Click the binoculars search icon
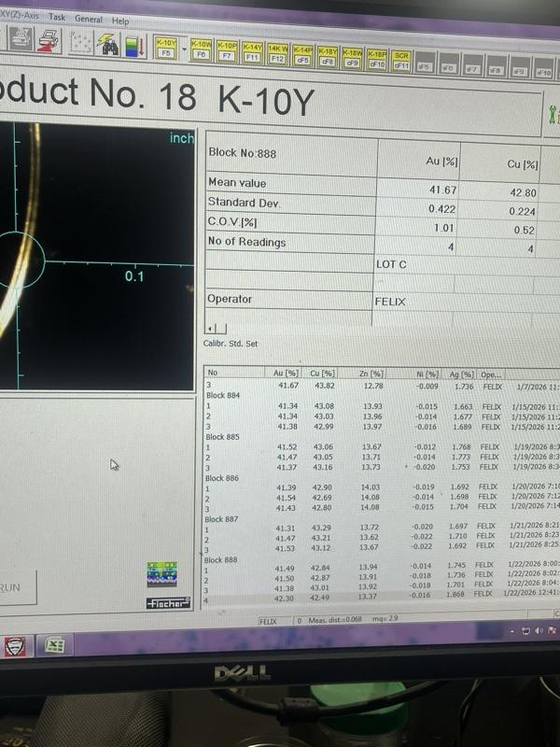560x747 pixels. pyautogui.click(x=108, y=45)
